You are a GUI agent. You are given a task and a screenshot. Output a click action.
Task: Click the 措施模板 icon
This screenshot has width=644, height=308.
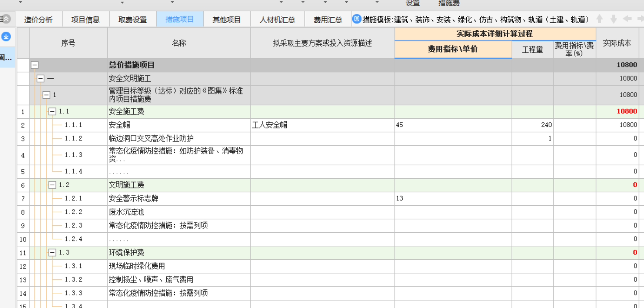point(357,19)
